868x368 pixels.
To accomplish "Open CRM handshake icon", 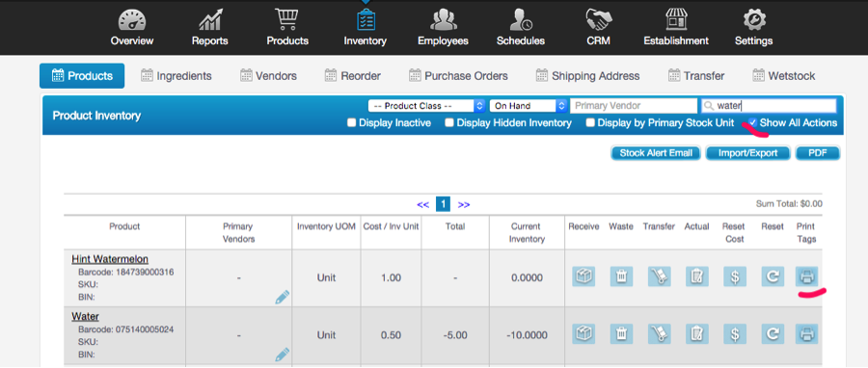I will coord(598,20).
